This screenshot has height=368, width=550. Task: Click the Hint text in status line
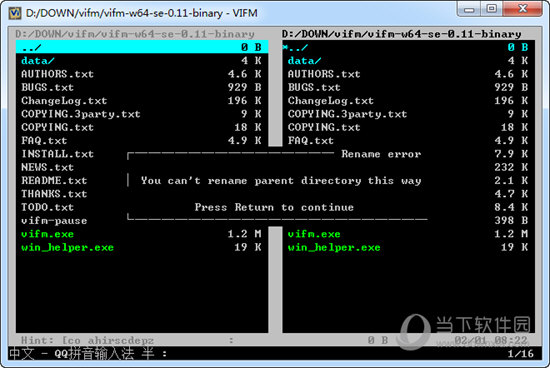click(87, 340)
